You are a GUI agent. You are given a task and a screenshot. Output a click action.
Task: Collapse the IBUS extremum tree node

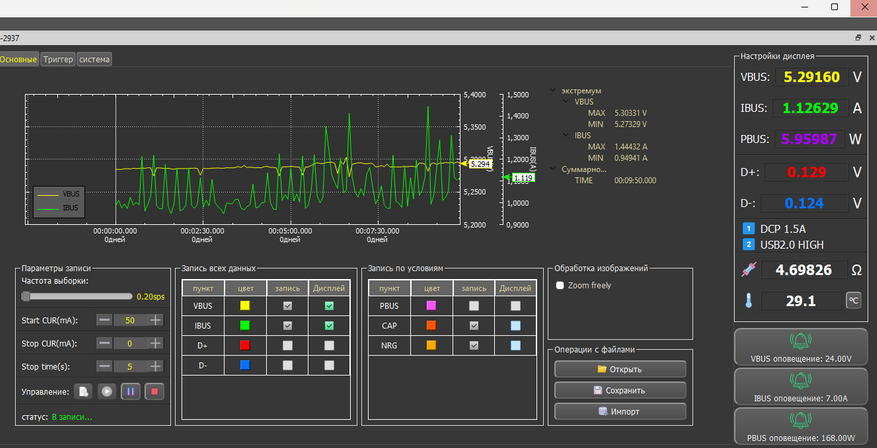[567, 135]
